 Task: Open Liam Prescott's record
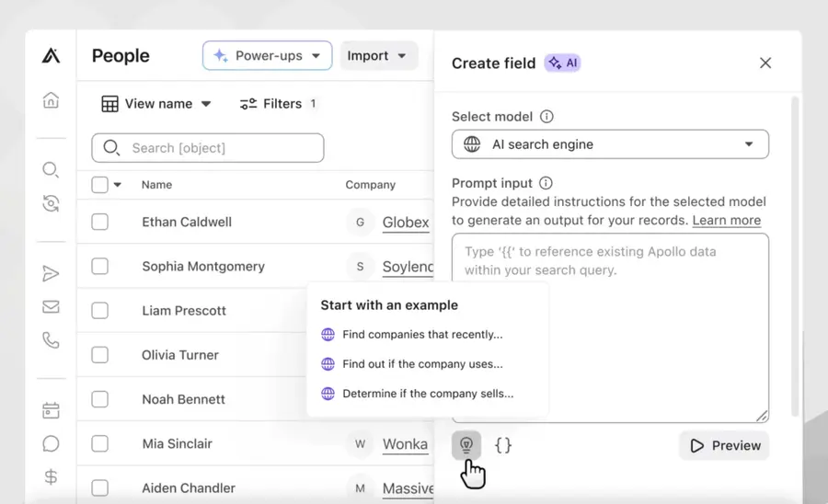pos(184,310)
